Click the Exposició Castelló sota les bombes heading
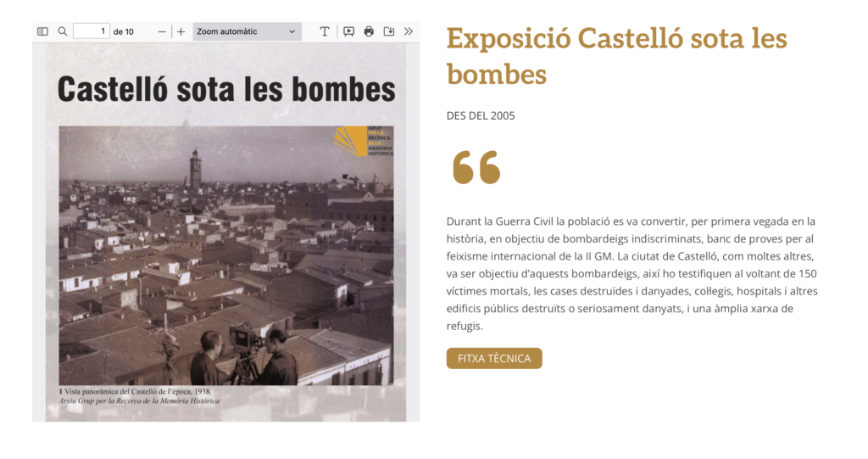Image resolution: width=868 pixels, height=459 pixels. point(616,56)
